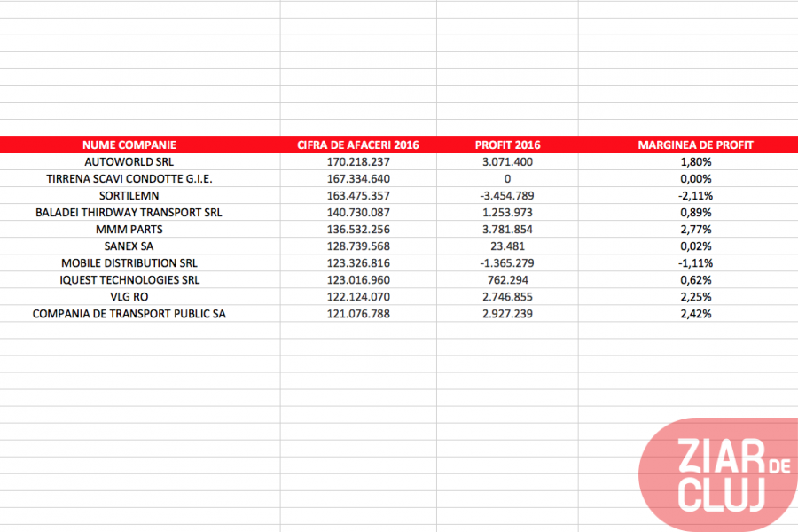798x532 pixels.
Task: Select the NUME COMPANIE header cell
Action: (129, 145)
